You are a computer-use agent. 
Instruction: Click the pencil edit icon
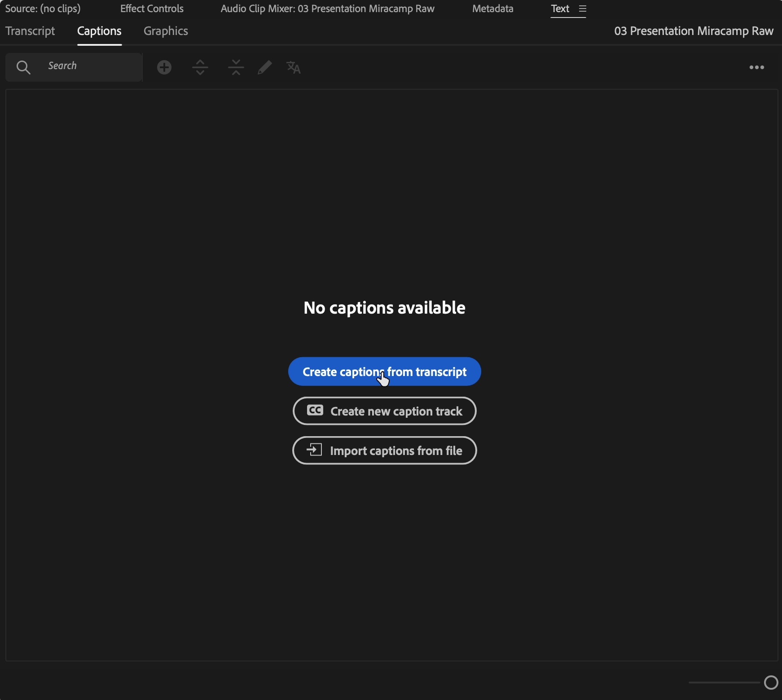(x=265, y=67)
